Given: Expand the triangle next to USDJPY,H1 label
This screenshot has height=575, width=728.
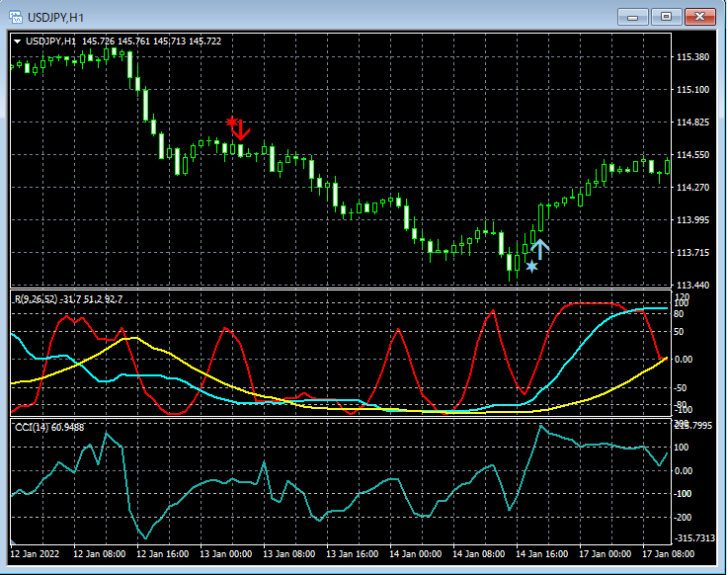Looking at the screenshot, I should [17, 41].
